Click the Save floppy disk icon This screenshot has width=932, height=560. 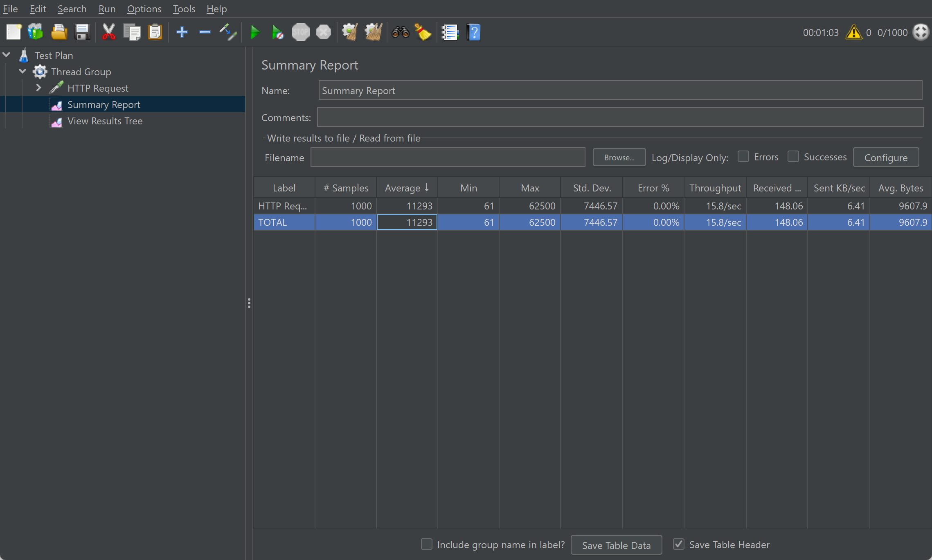tap(82, 32)
